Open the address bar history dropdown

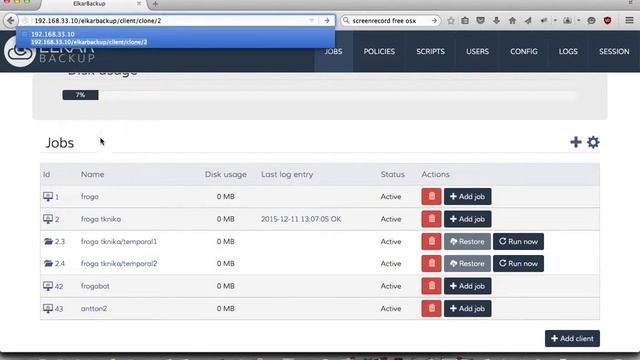(311, 20)
